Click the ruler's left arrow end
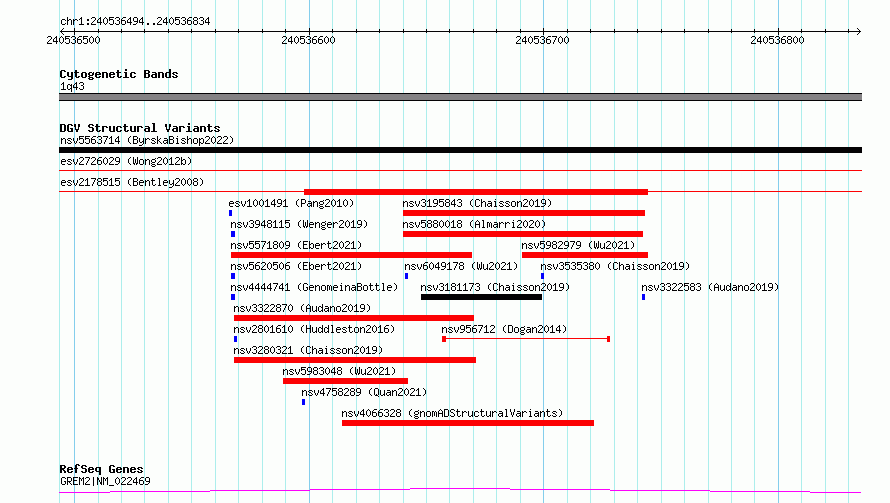Image resolution: width=890 pixels, height=503 pixels. (63, 31)
